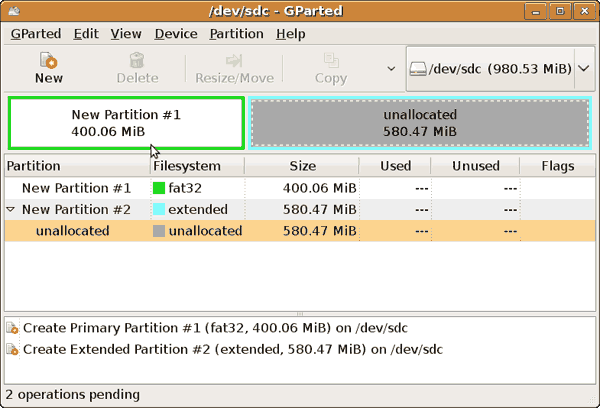Click the 2 operations pending status text

coord(73,395)
